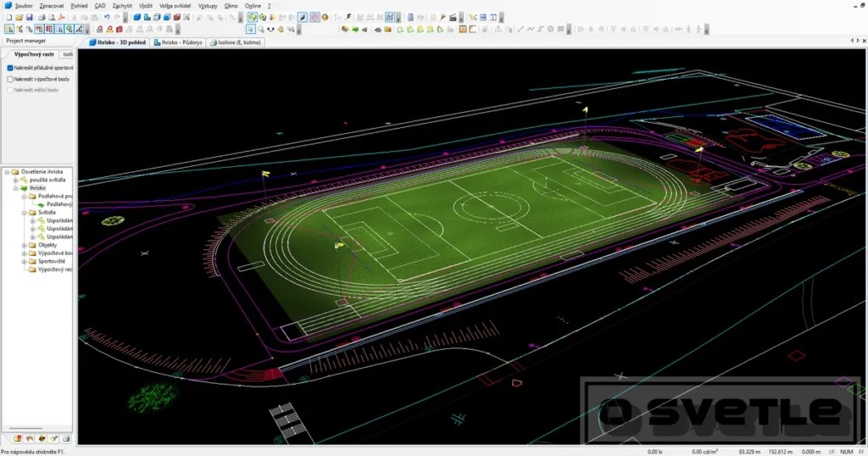Image resolution: width=868 pixels, height=456 pixels.
Task: Collapse the 'Osvetlenie ihriska' tree node
Action: click(x=7, y=171)
